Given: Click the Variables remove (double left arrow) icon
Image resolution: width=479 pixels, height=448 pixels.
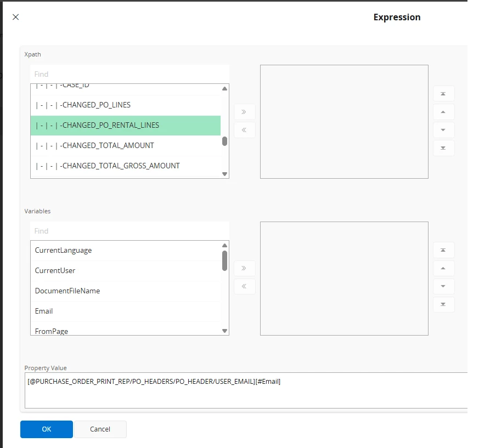Looking at the screenshot, I should click(244, 286).
